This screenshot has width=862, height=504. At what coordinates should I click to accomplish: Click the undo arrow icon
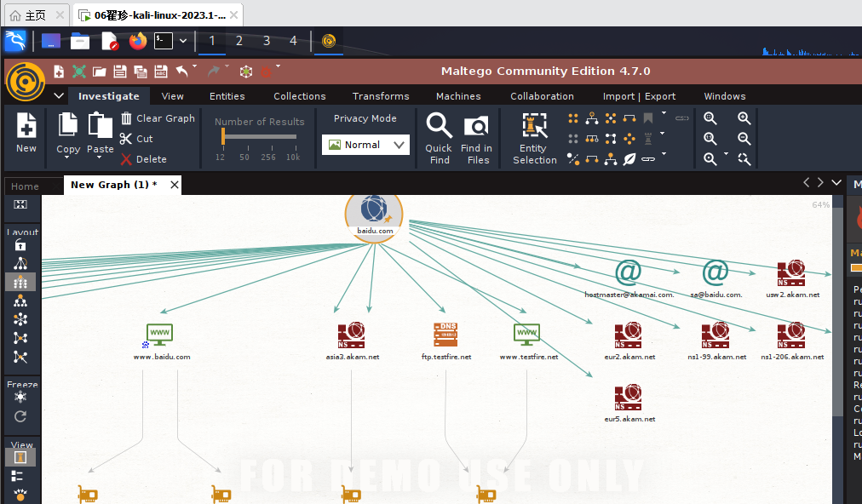182,72
